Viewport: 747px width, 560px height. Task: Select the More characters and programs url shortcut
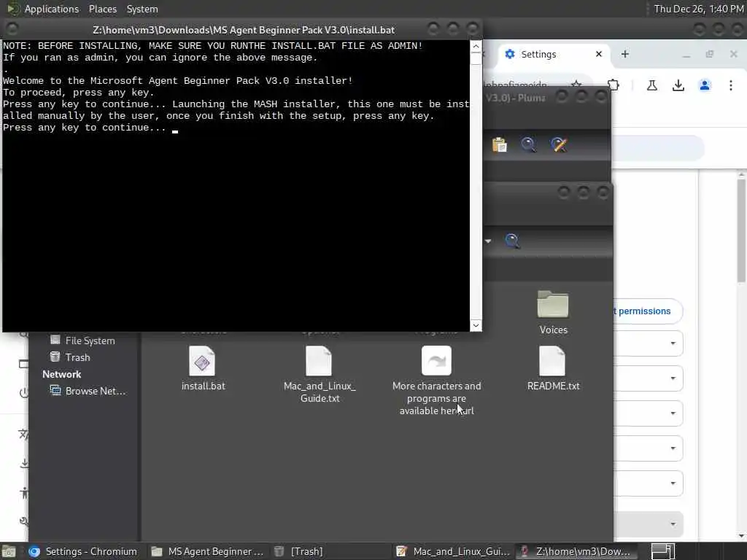436,381
